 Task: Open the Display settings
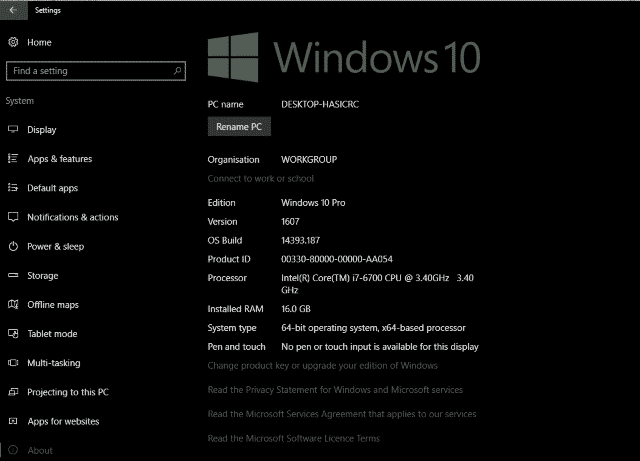pyautogui.click(x=42, y=130)
